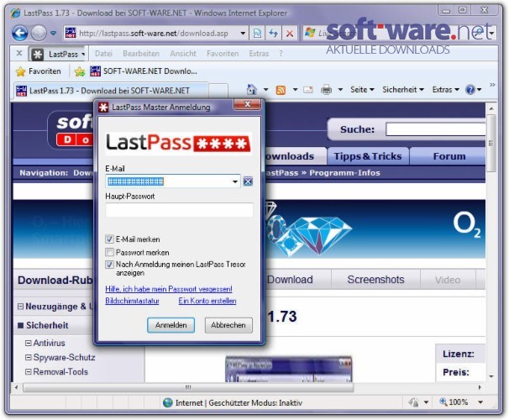The height and width of the screenshot is (420, 509).
Task: Click the Print icon
Action: (x=326, y=89)
